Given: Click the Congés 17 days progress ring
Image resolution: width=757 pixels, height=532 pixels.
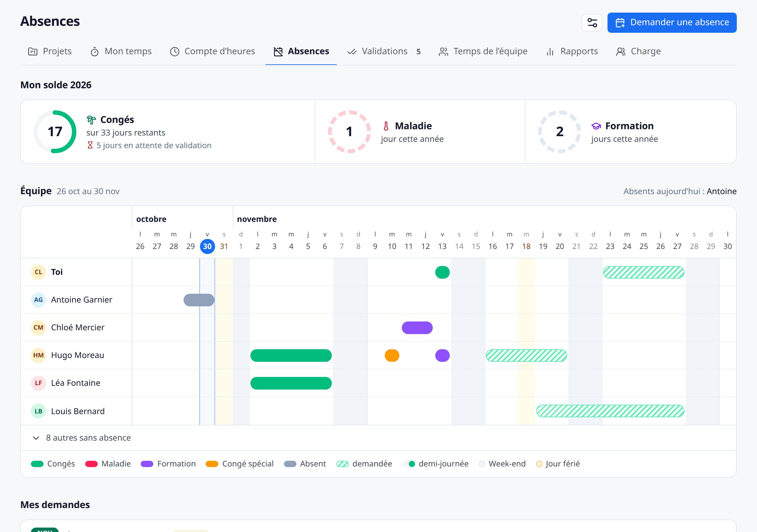Looking at the screenshot, I should coord(55,132).
